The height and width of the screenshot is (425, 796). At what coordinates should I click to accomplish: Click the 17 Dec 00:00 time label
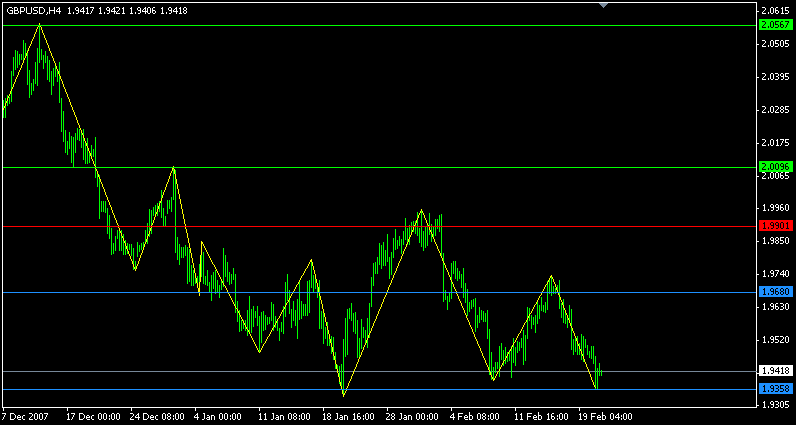pyautogui.click(x=93, y=417)
